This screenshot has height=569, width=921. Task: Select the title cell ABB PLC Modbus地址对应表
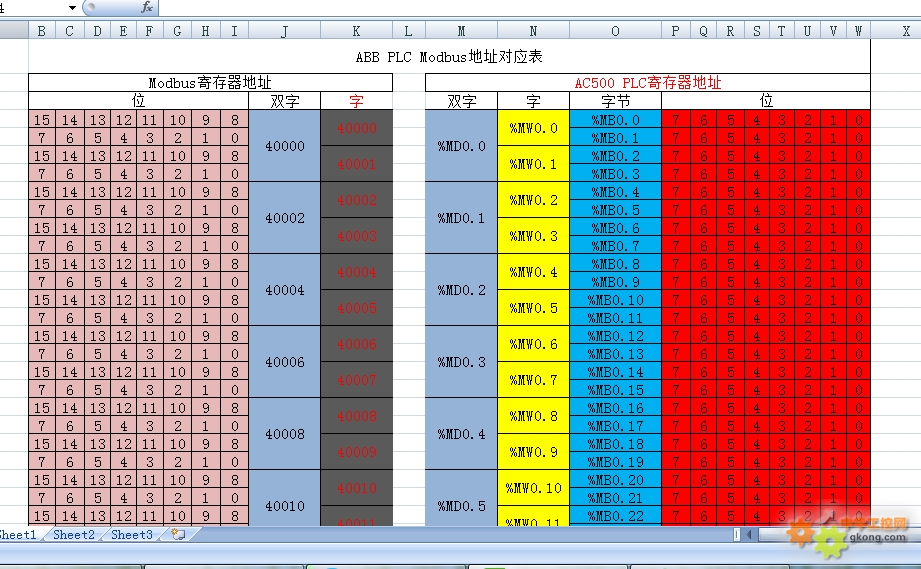click(x=449, y=56)
